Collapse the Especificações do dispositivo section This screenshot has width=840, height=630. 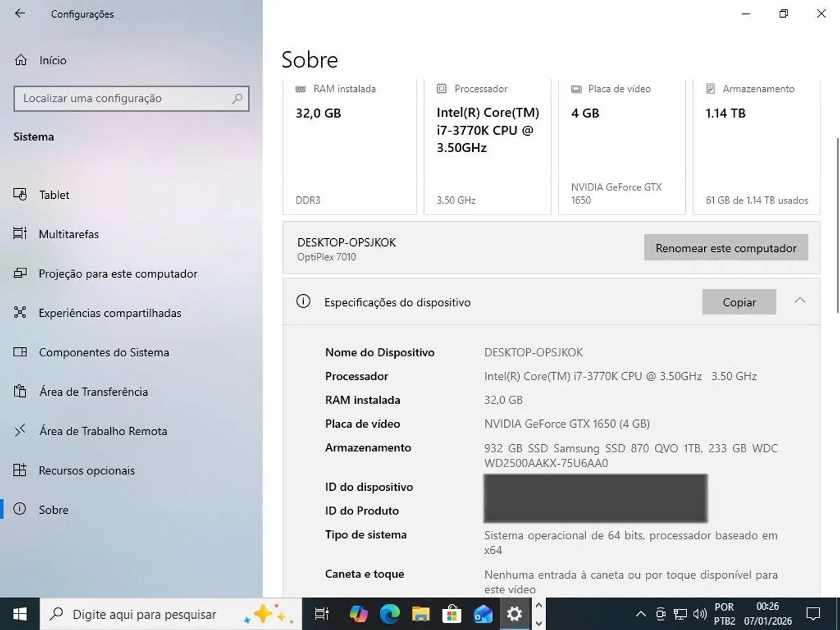799,301
